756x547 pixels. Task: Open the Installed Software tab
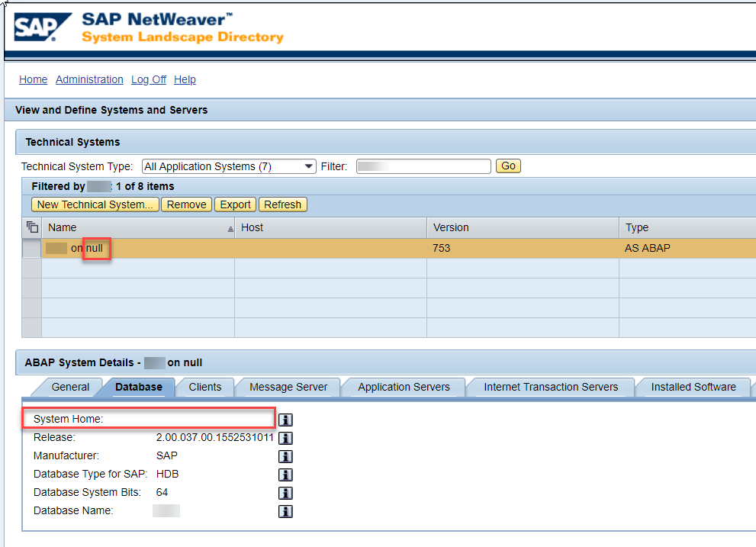(693, 387)
